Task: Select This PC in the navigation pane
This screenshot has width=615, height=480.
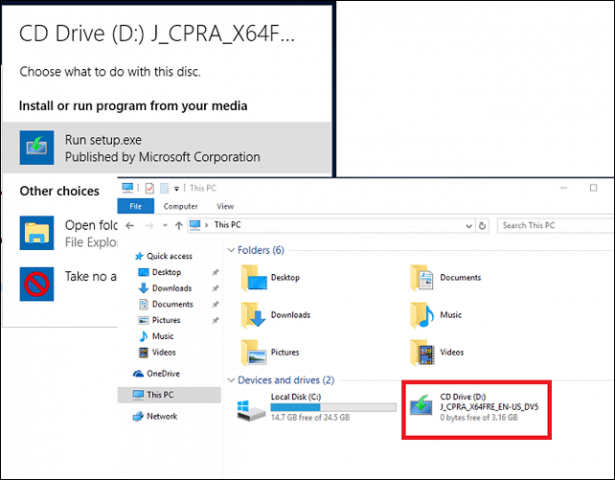Action: (x=169, y=395)
